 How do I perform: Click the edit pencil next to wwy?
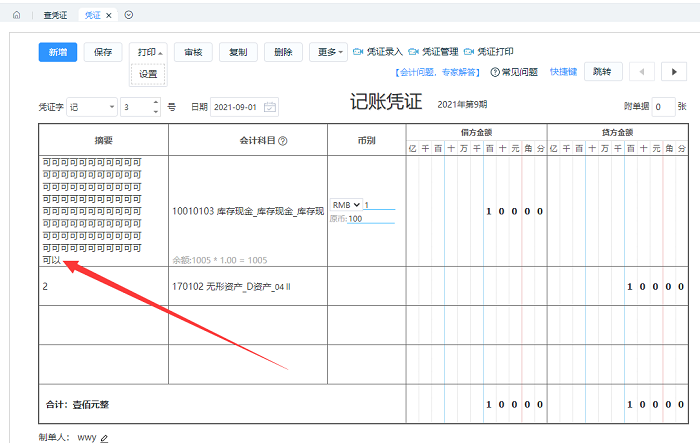(102, 437)
